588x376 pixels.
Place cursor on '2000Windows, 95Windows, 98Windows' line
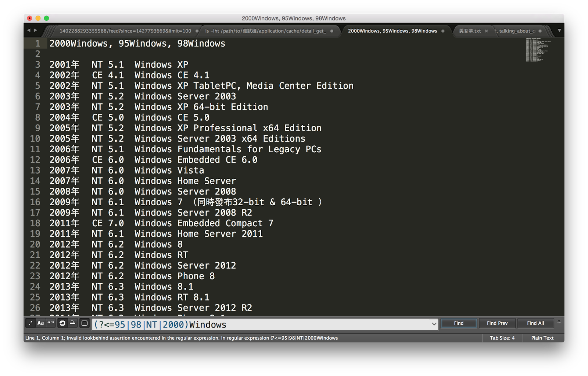tap(137, 43)
